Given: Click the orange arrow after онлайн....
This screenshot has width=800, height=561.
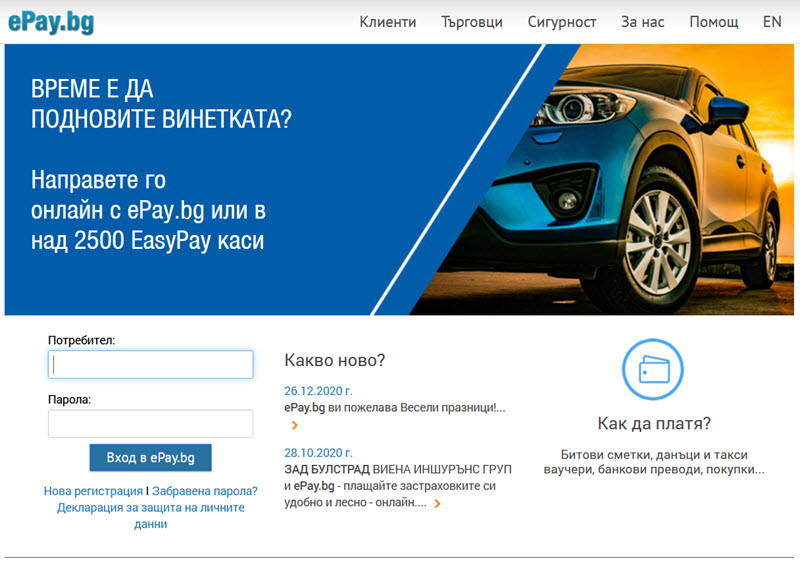Looking at the screenshot, I should (x=437, y=504).
